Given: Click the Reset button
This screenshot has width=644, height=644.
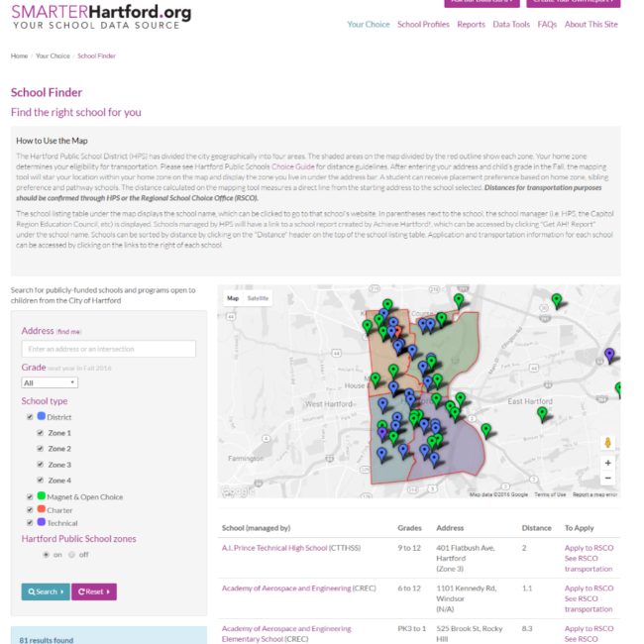Looking at the screenshot, I should [94, 591].
